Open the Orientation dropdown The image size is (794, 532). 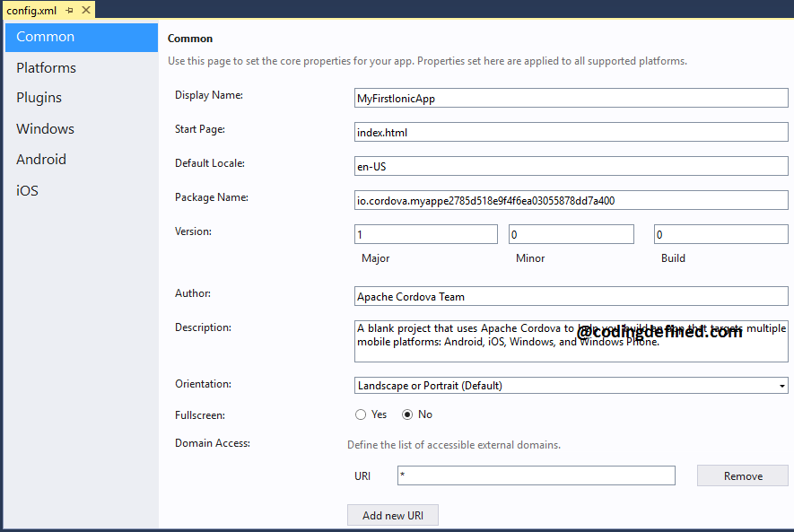[572, 385]
